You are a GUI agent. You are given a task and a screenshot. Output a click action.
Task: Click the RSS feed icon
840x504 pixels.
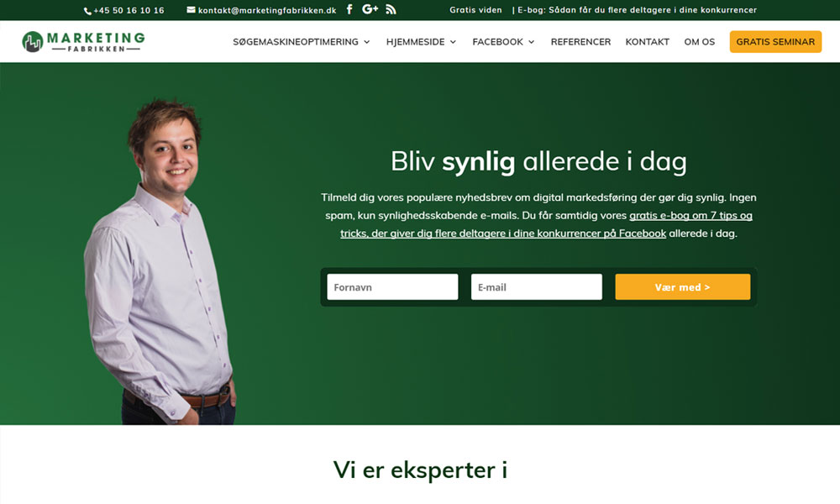(391, 9)
